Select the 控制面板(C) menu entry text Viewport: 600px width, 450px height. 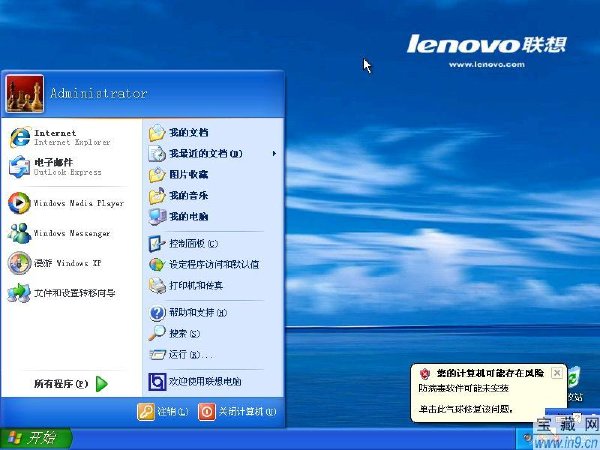(x=194, y=244)
